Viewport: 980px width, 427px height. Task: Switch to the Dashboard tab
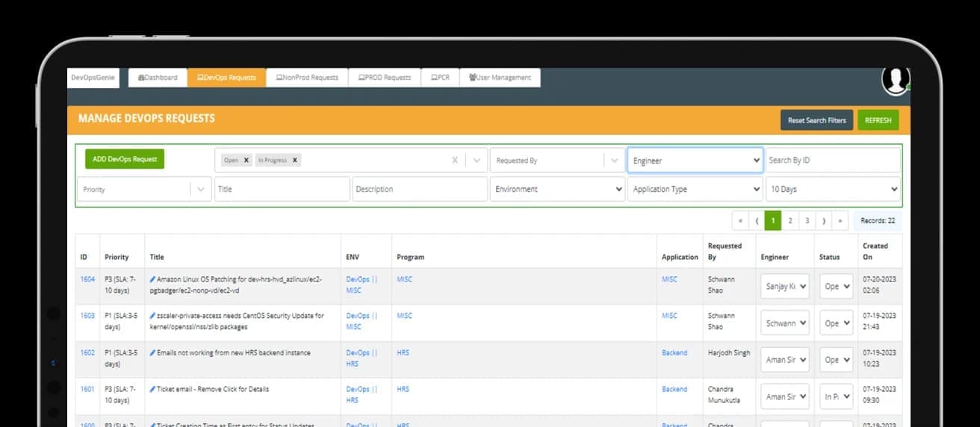tap(158, 78)
